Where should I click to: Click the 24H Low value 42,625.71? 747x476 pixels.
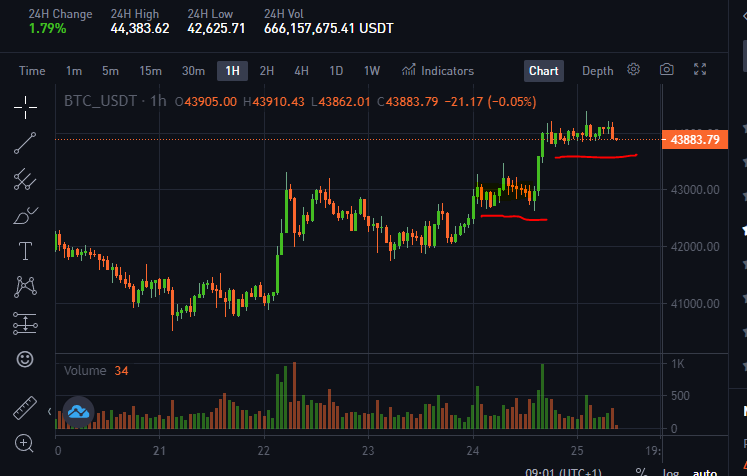point(216,29)
